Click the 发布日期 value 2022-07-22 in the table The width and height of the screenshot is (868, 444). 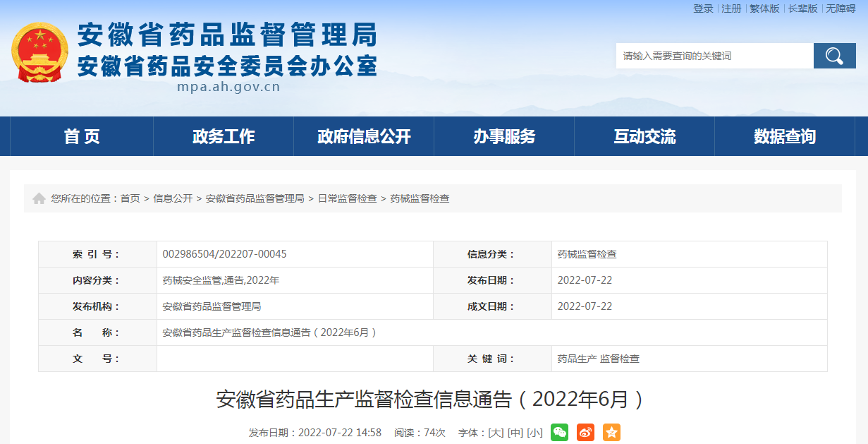(x=585, y=280)
